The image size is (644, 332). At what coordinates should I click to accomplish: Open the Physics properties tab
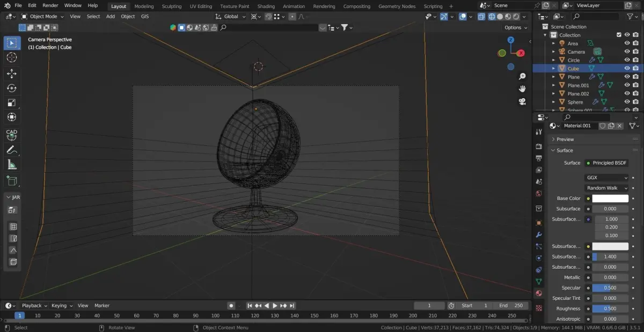pyautogui.click(x=539, y=258)
